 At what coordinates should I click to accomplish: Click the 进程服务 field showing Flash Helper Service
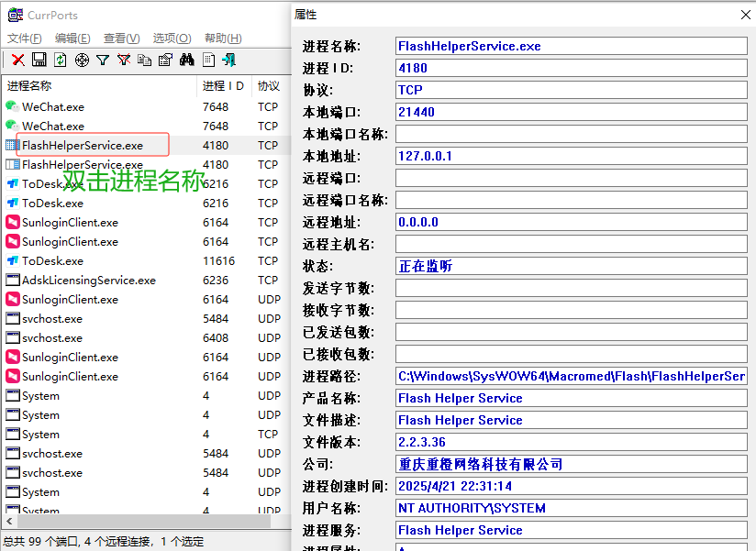[572, 530]
